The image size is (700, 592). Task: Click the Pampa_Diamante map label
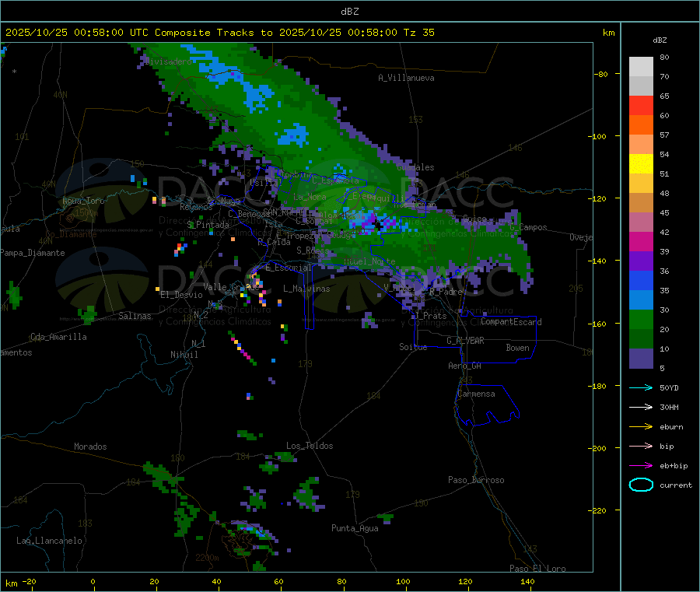33,253
